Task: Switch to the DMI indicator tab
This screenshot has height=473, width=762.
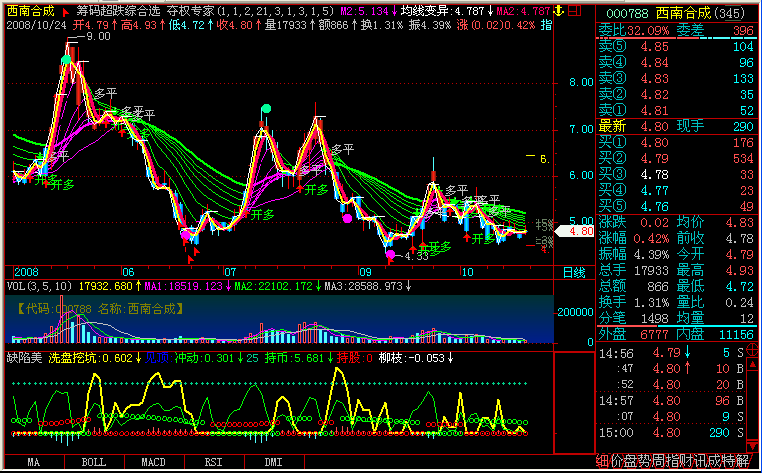Action: pyautogui.click(x=274, y=462)
